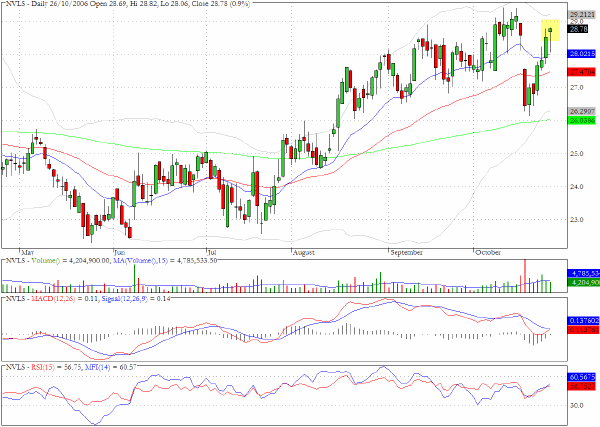The width and height of the screenshot is (600, 427).
Task: Click the tall green volume bar in June
Action: pos(134,279)
